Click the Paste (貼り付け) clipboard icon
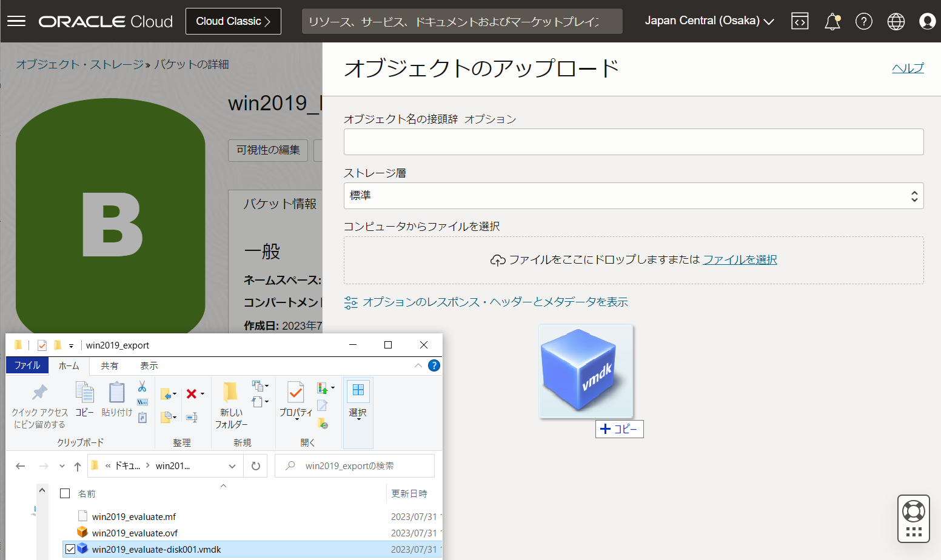Viewport: 941px width, 560px height. pos(116,400)
